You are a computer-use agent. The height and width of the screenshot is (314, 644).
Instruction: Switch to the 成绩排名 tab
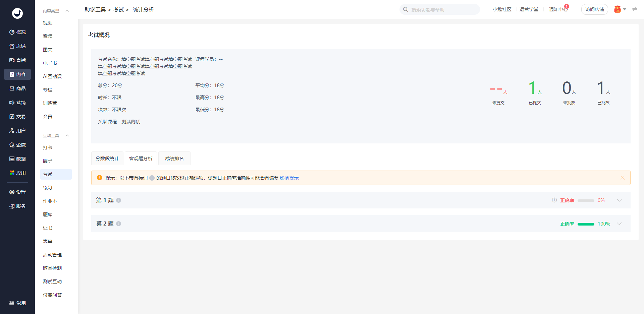pos(174,159)
